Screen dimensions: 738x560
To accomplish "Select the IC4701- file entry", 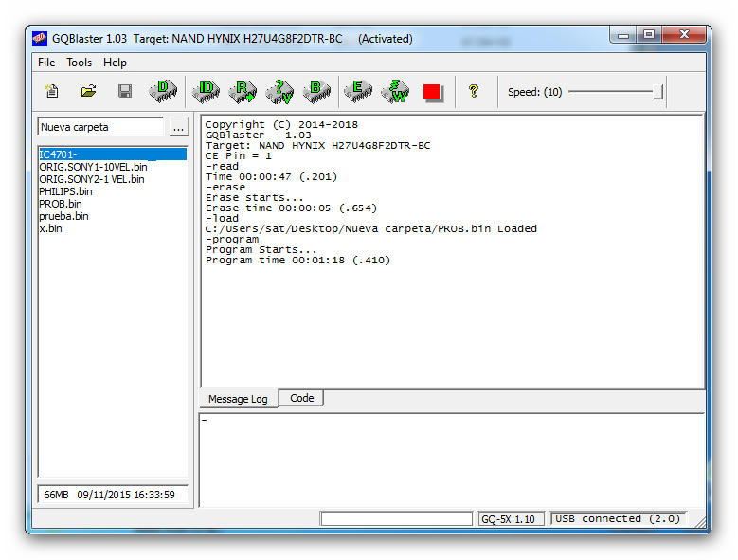I will pyautogui.click(x=113, y=154).
